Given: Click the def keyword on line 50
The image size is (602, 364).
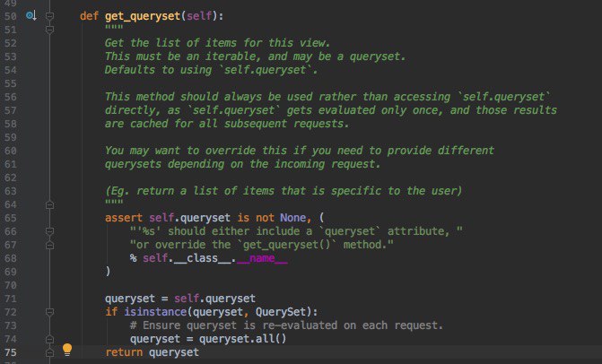Looking at the screenshot, I should pos(89,16).
